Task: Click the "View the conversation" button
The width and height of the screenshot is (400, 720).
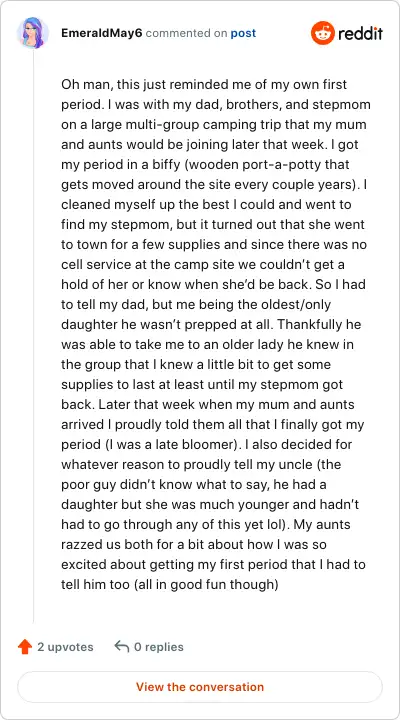Action: 200,687
